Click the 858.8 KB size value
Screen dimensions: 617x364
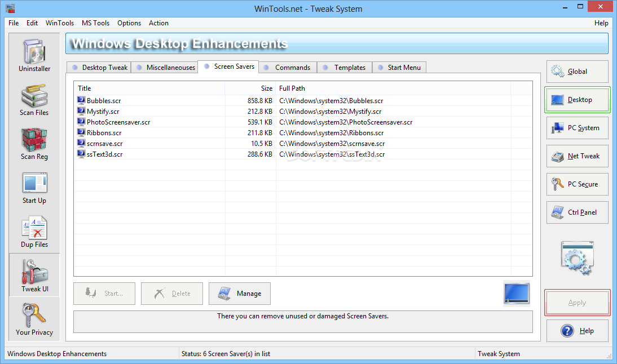[x=259, y=101]
